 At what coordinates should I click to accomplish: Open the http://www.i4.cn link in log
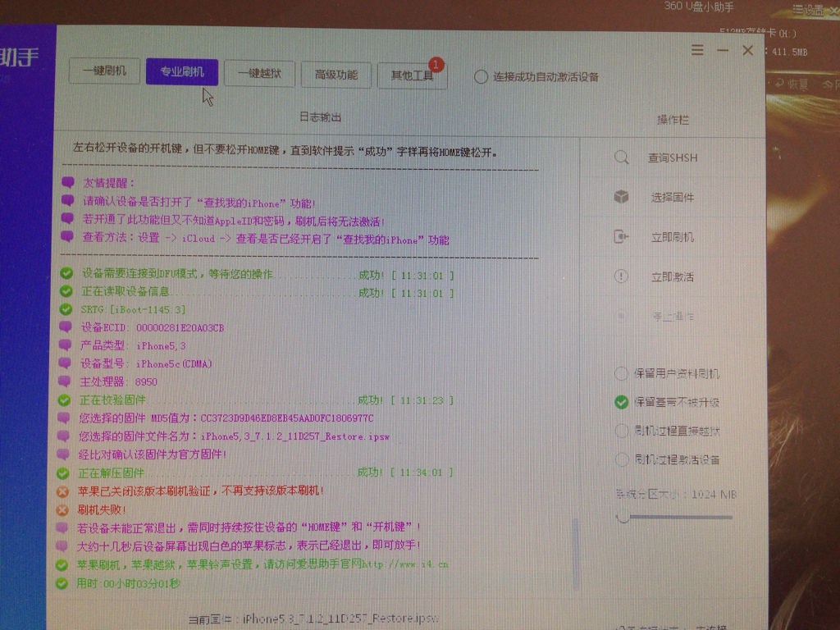click(405, 564)
